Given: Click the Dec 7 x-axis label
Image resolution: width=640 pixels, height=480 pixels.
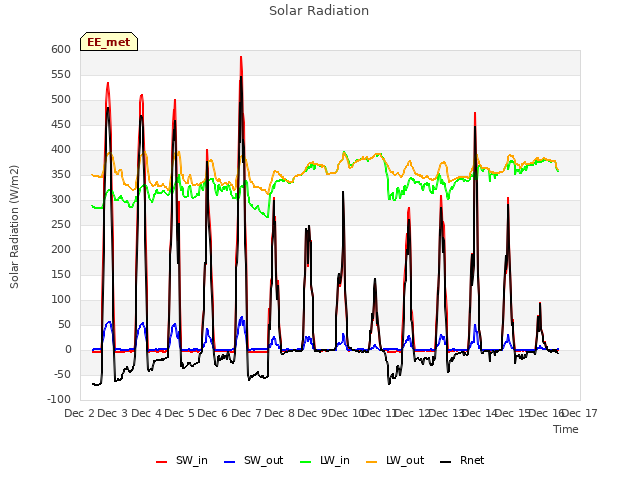Looking at the screenshot, I should 246,413.
